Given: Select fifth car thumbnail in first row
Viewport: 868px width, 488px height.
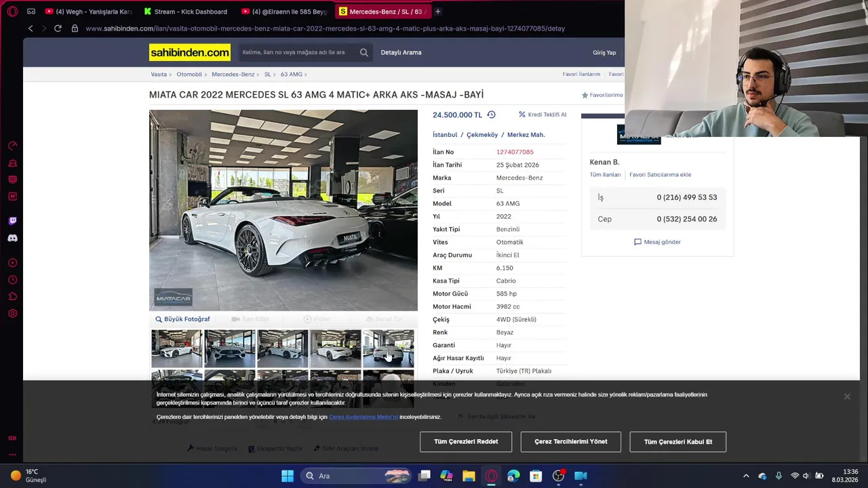Looking at the screenshot, I should 389,348.
